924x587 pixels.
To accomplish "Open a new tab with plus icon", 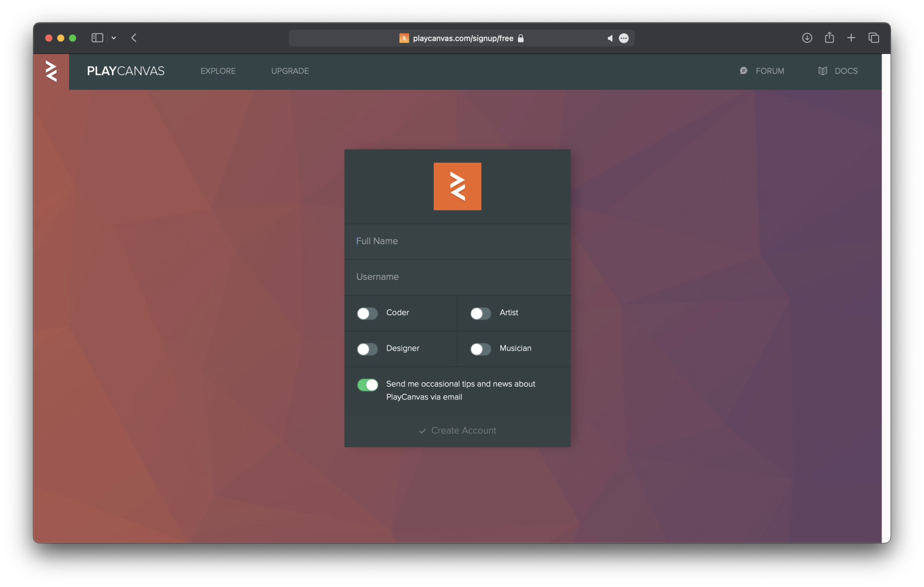I will [x=851, y=38].
